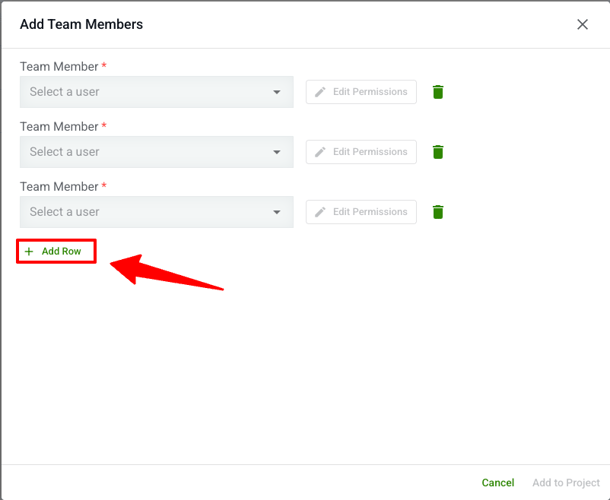Click the plus icon beside Add Row
The width and height of the screenshot is (610, 500).
coord(29,252)
